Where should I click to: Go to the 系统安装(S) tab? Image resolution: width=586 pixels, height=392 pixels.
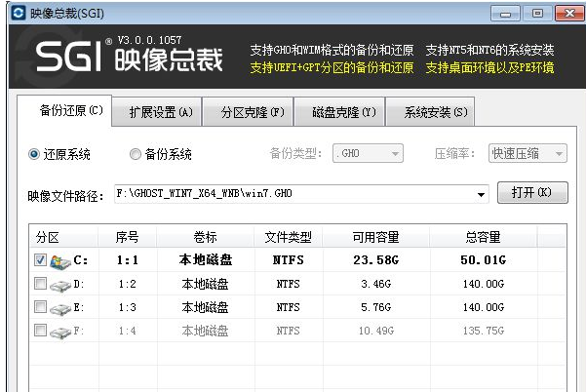click(429, 111)
